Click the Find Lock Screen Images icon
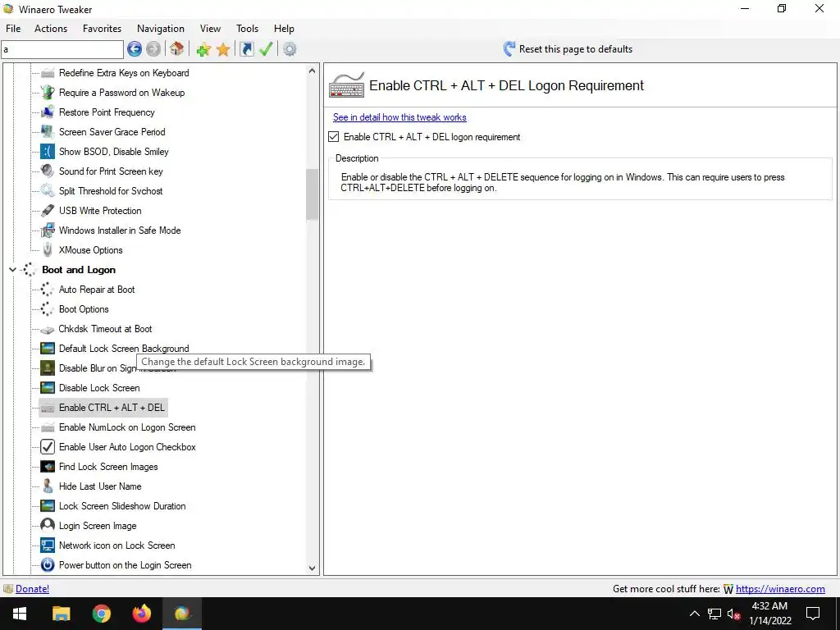840x630 pixels. [48, 467]
